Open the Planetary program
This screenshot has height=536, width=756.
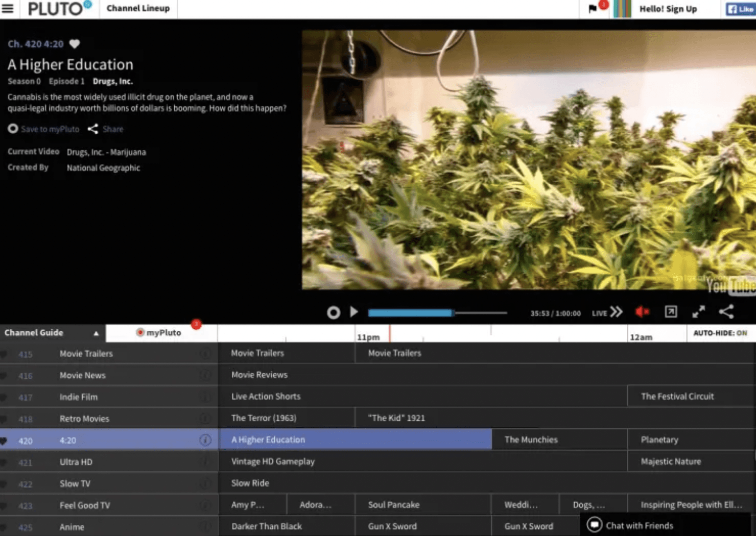coord(692,440)
